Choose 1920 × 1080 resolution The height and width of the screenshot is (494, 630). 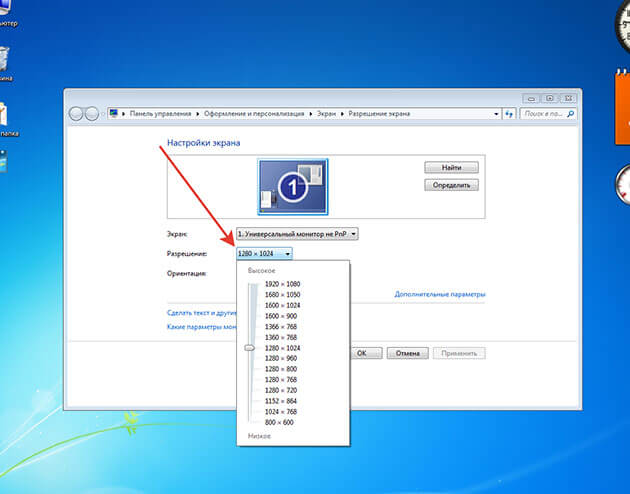click(282, 284)
